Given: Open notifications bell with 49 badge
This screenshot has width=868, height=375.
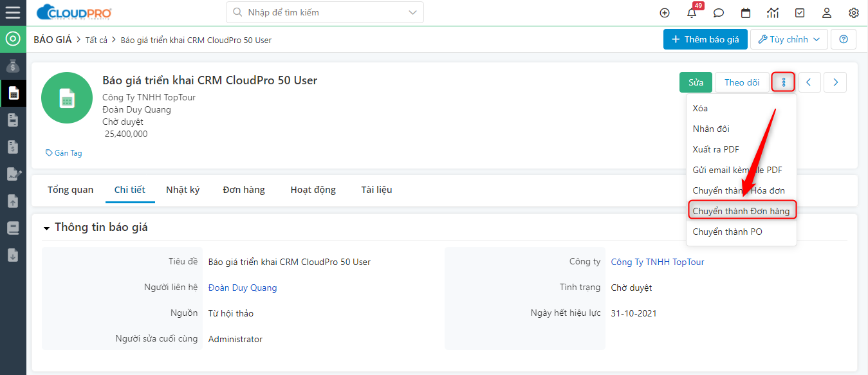Looking at the screenshot, I should tap(692, 12).
